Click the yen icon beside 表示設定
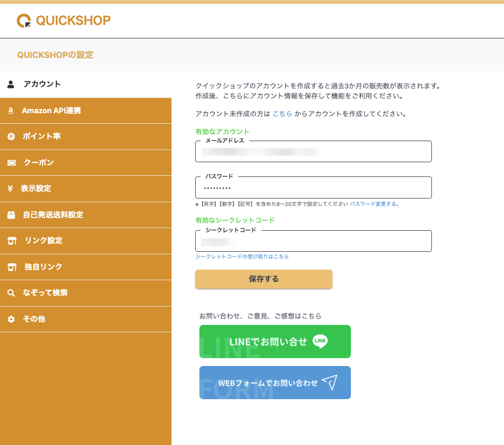The width and height of the screenshot is (504, 445). [x=11, y=189]
